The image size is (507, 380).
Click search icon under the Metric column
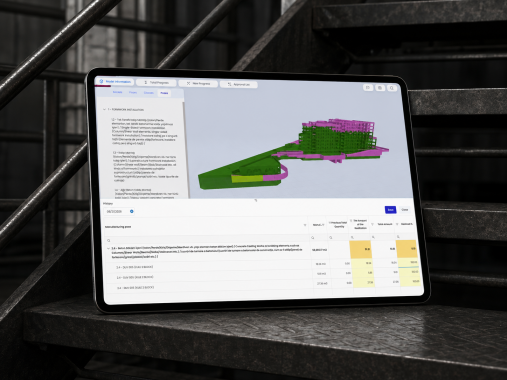pos(313,238)
